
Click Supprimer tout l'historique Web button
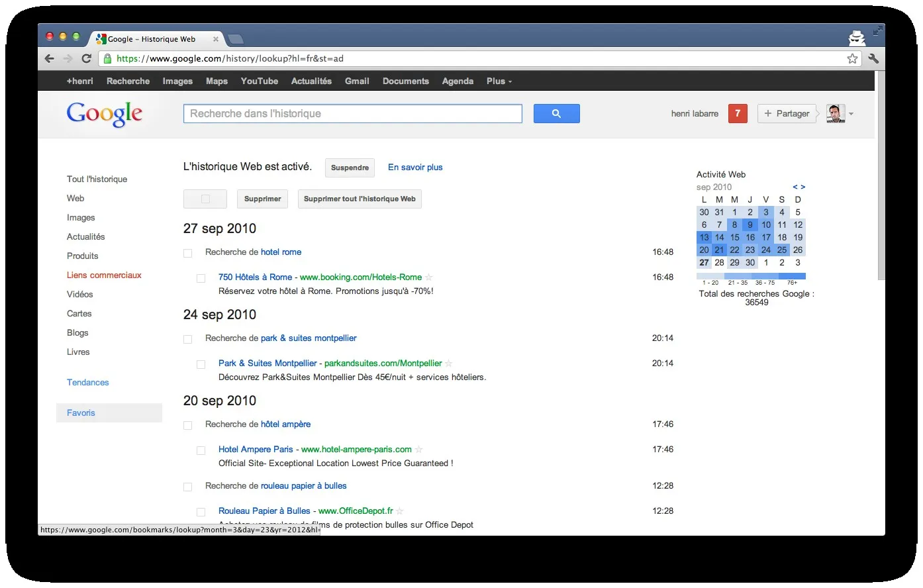coord(360,199)
